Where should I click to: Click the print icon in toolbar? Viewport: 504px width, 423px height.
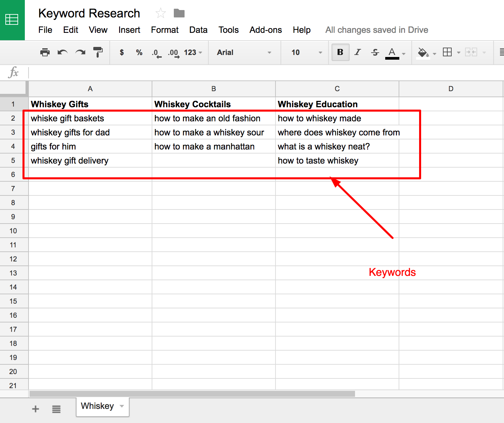point(45,52)
